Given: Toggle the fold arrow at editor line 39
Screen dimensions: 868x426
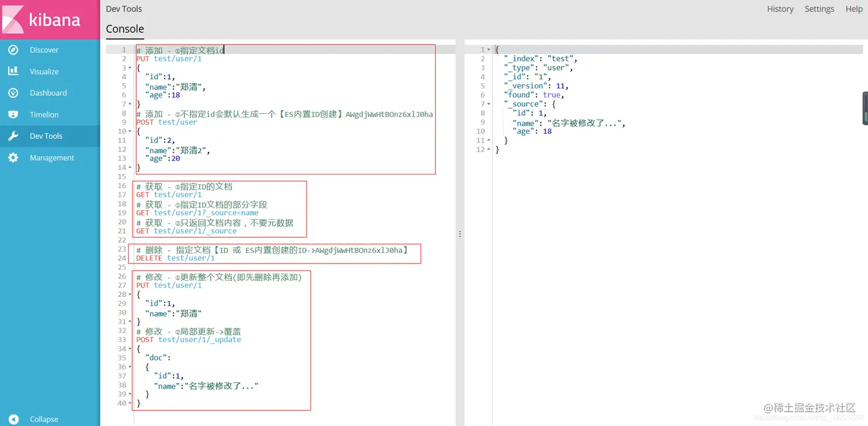Looking at the screenshot, I should (130, 394).
